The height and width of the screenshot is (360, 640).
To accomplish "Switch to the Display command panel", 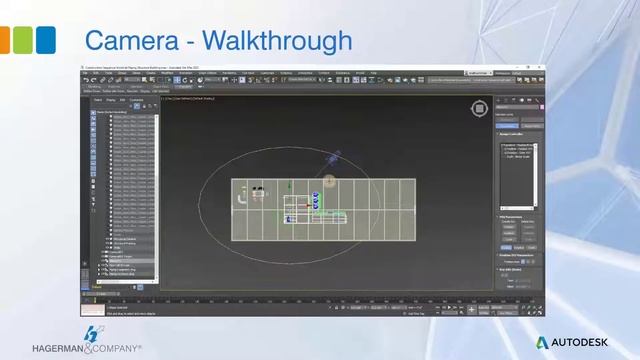I will tap(529, 100).
